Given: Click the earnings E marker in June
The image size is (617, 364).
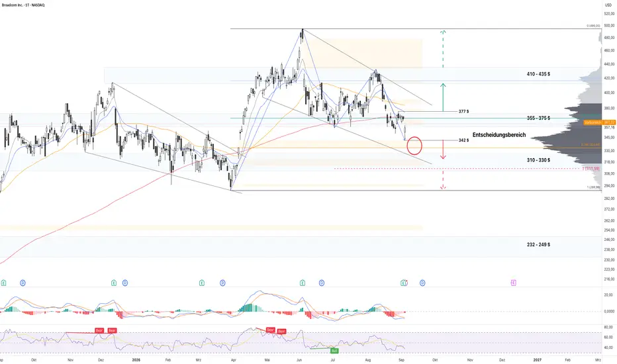Looking at the screenshot, I should [x=302, y=283].
